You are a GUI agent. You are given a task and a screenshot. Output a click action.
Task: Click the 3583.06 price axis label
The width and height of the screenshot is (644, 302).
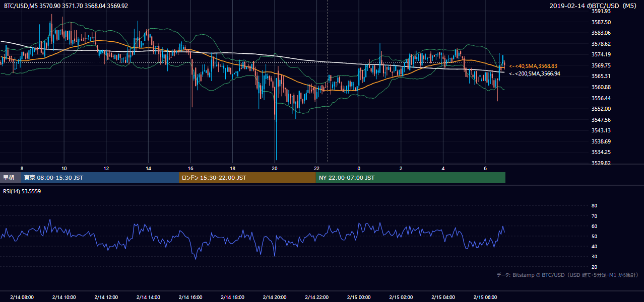(x=601, y=33)
